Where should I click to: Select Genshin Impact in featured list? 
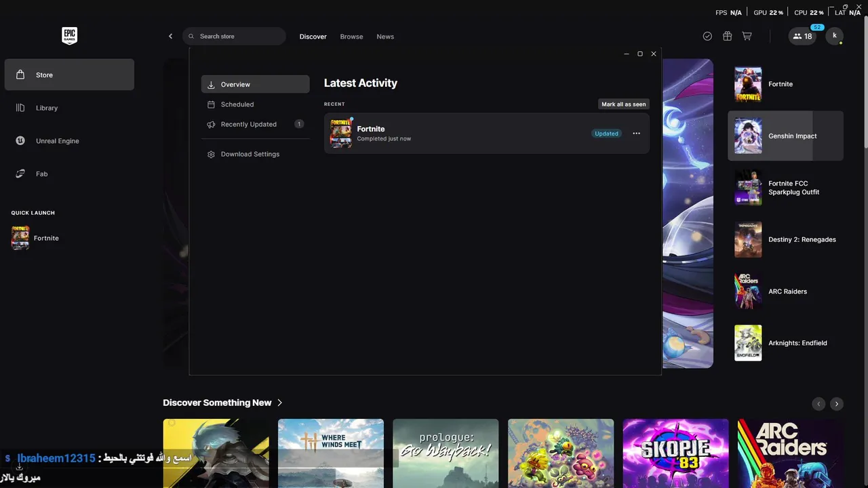click(785, 136)
